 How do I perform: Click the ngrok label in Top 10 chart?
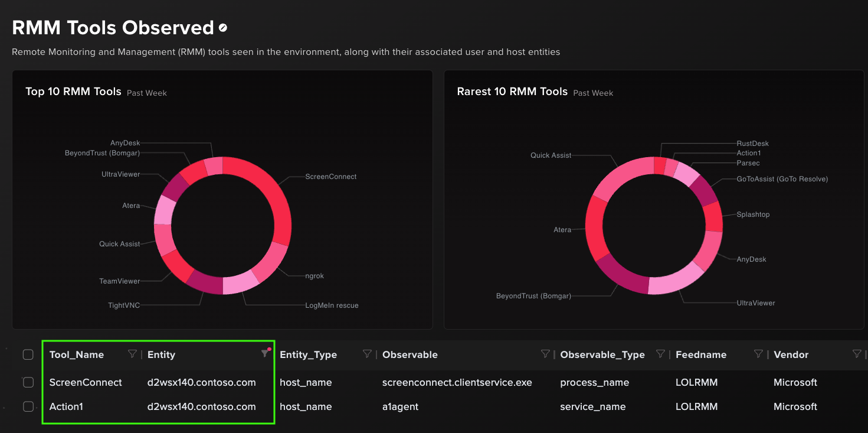coord(315,276)
